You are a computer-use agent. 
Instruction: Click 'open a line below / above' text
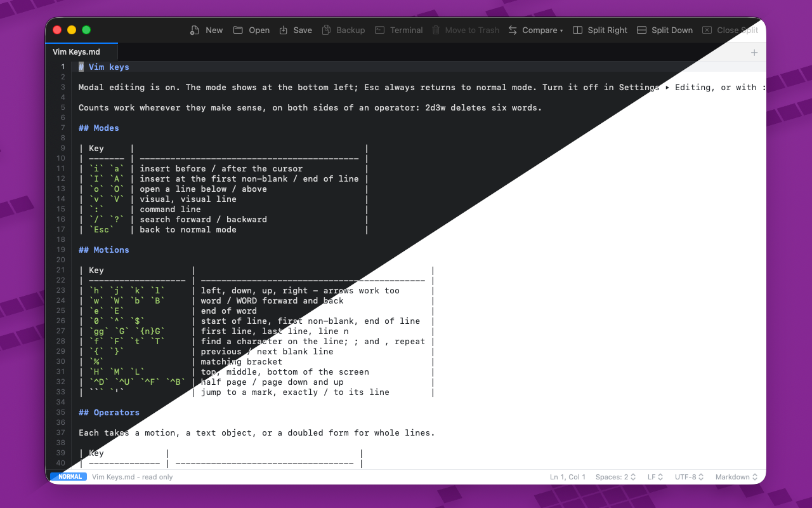(x=204, y=189)
